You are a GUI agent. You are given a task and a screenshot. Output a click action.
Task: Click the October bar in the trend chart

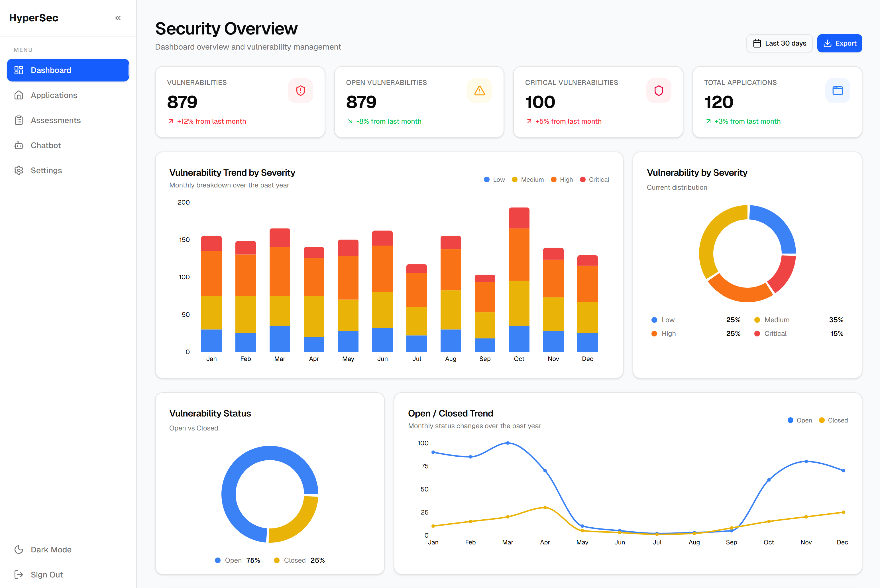[x=519, y=281]
